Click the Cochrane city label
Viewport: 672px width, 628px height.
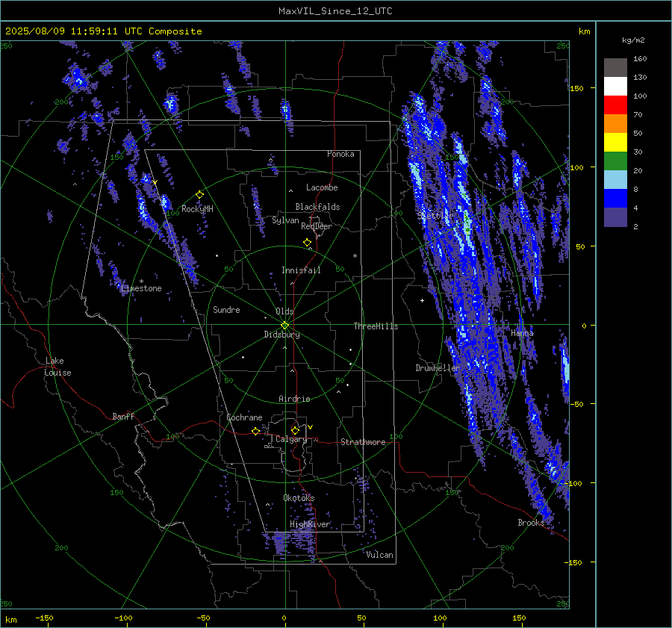click(x=244, y=417)
